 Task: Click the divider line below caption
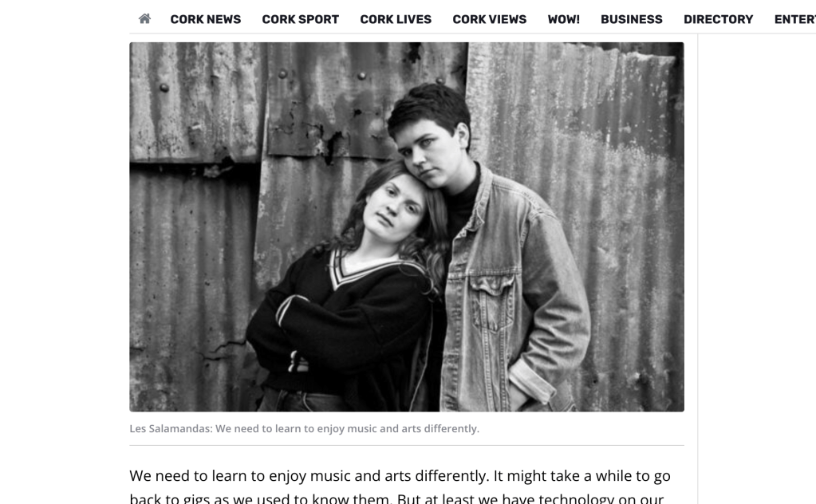(407, 445)
